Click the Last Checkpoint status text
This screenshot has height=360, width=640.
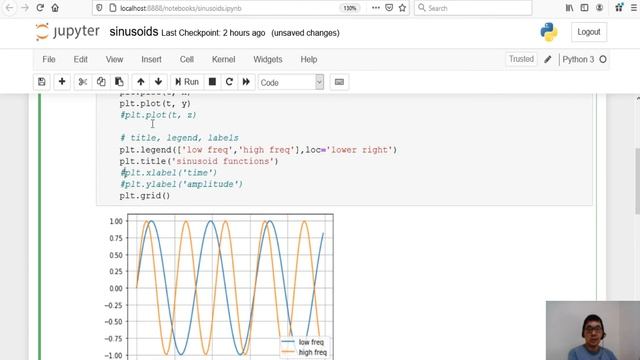click(x=213, y=33)
